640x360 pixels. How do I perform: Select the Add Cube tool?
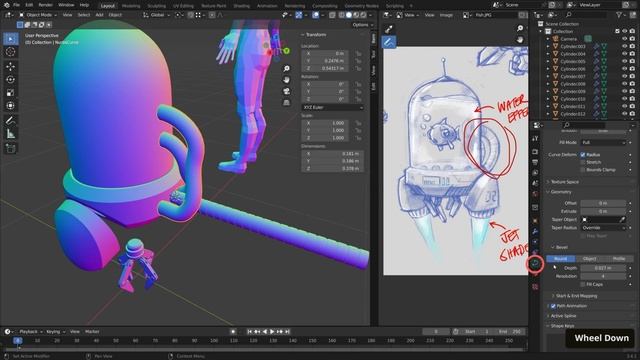11,148
